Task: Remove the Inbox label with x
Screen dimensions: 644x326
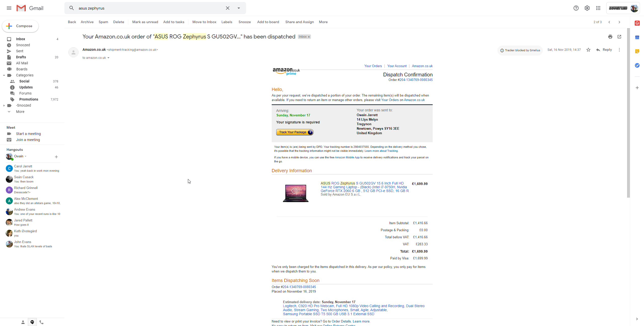Action: 309,37
